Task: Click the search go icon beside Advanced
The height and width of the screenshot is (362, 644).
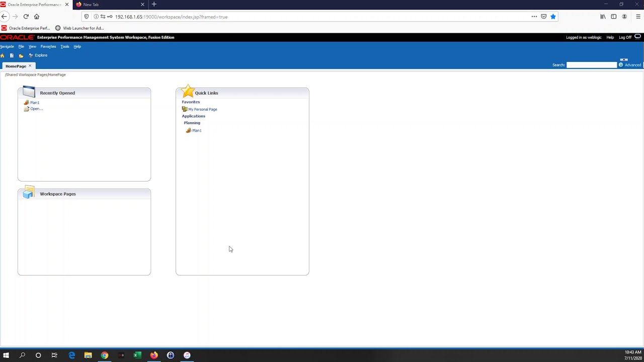Action: click(x=621, y=65)
